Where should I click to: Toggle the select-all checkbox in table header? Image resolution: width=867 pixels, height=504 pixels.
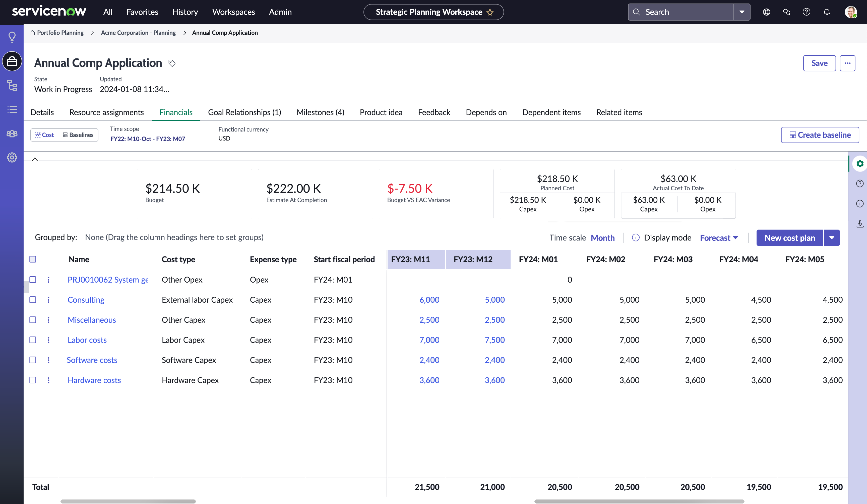click(x=33, y=259)
